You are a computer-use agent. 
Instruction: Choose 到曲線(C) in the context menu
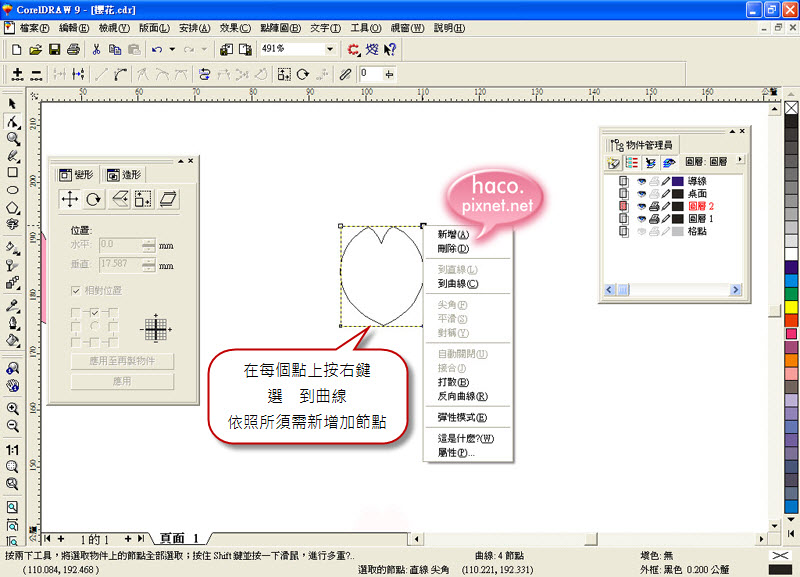click(458, 284)
